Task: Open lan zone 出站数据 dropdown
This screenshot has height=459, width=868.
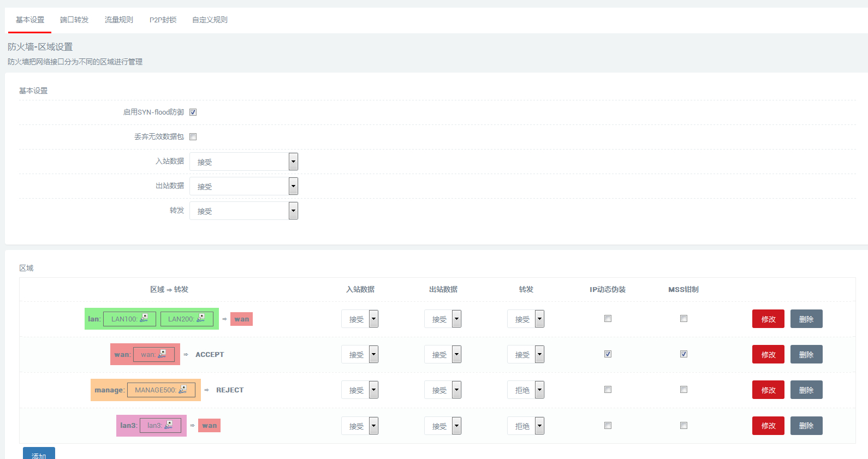Action: tap(443, 319)
